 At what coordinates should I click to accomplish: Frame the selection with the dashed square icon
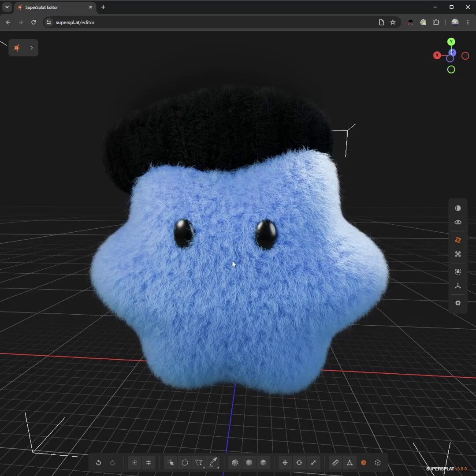(458, 271)
